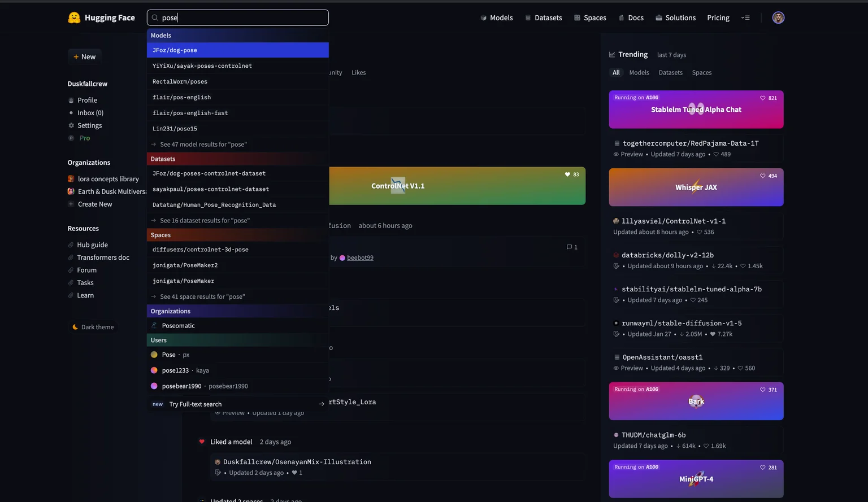
Task: Open the user avatar menu
Action: point(778,18)
